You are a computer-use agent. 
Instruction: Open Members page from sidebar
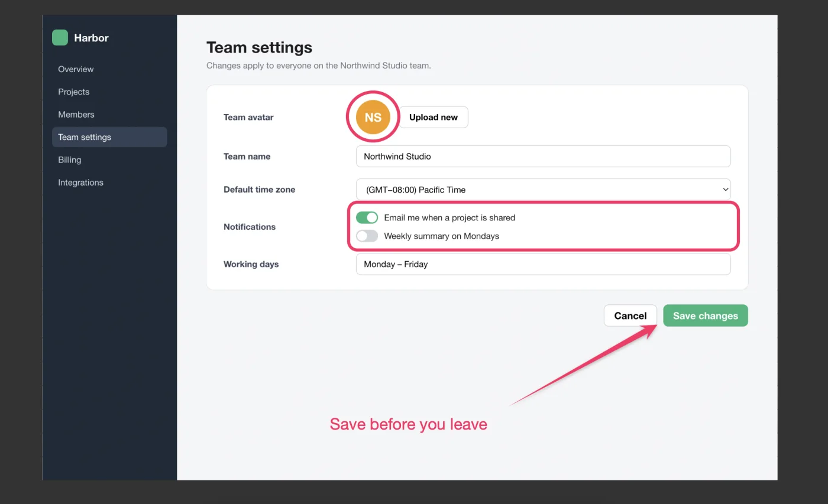[109, 115]
